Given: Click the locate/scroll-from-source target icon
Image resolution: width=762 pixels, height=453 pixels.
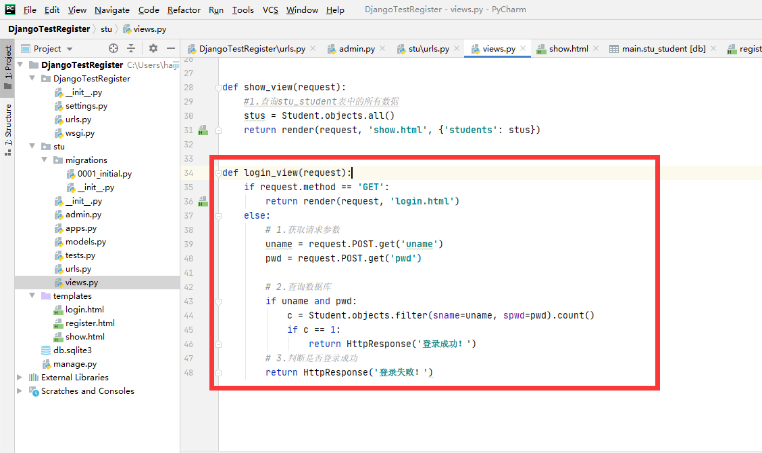Looking at the screenshot, I should [x=114, y=48].
